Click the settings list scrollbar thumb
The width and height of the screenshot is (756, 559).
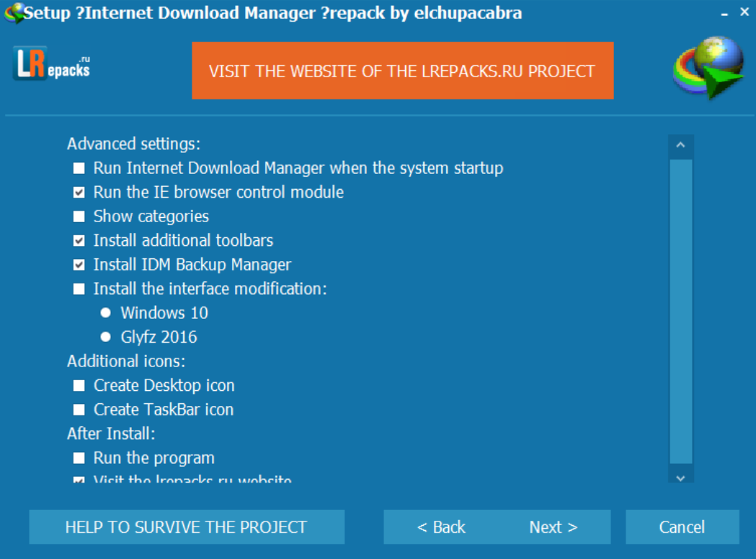tap(681, 312)
